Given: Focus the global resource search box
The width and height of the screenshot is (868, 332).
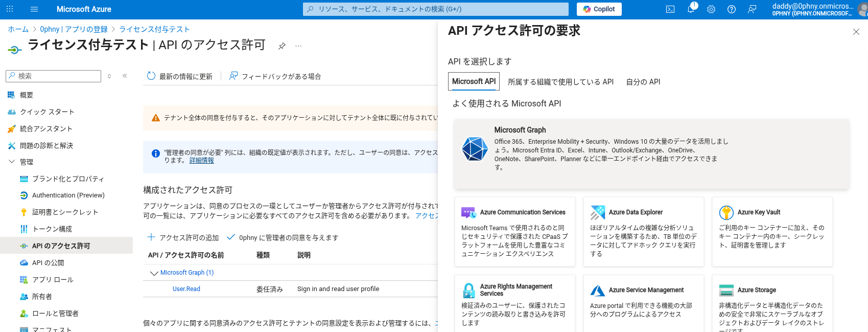Looking at the screenshot, I should tap(436, 9).
